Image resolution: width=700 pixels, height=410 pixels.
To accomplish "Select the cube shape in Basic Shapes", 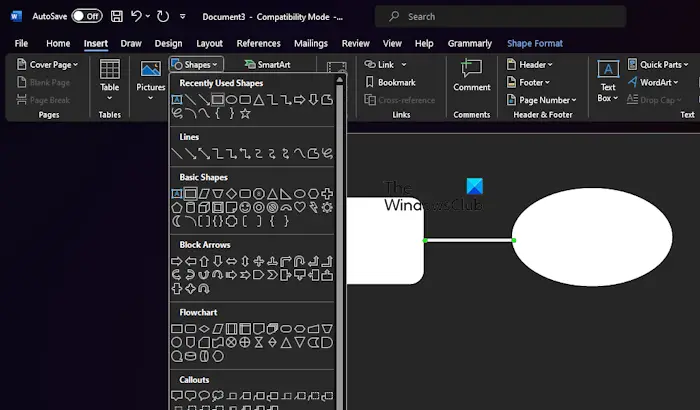I will point(204,207).
